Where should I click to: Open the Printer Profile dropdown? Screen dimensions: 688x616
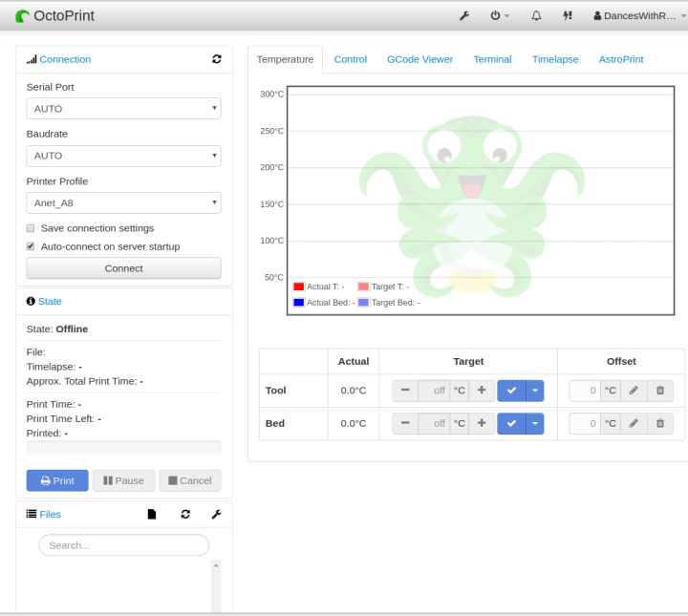click(x=123, y=203)
